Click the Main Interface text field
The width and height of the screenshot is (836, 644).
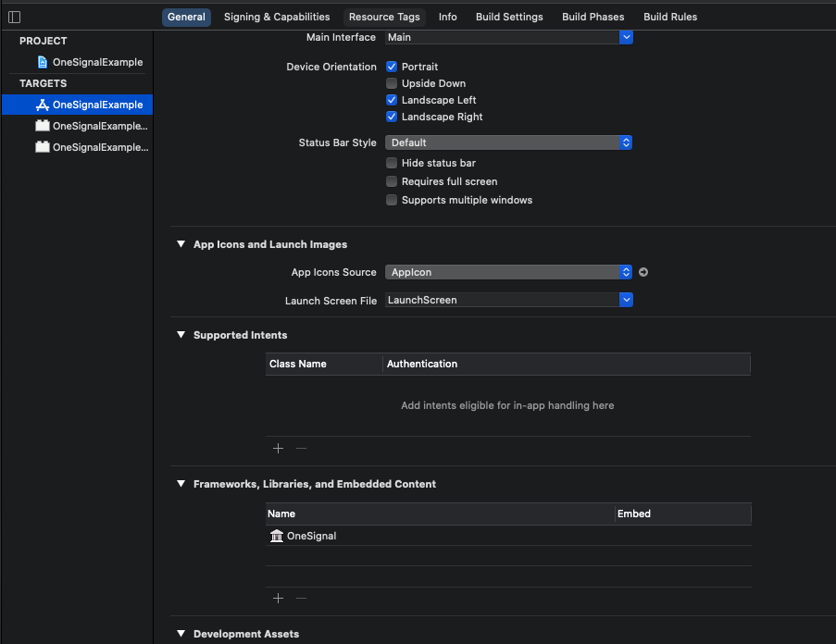pyautogui.click(x=502, y=37)
